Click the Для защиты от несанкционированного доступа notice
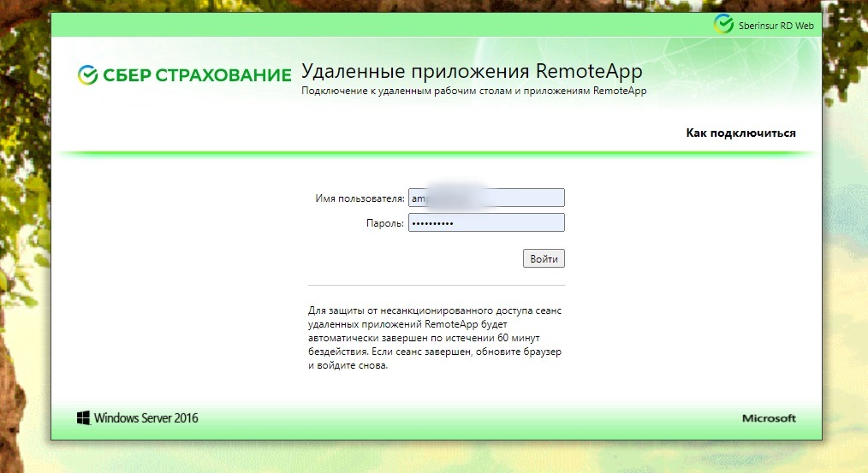Image resolution: width=868 pixels, height=473 pixels. (x=435, y=338)
